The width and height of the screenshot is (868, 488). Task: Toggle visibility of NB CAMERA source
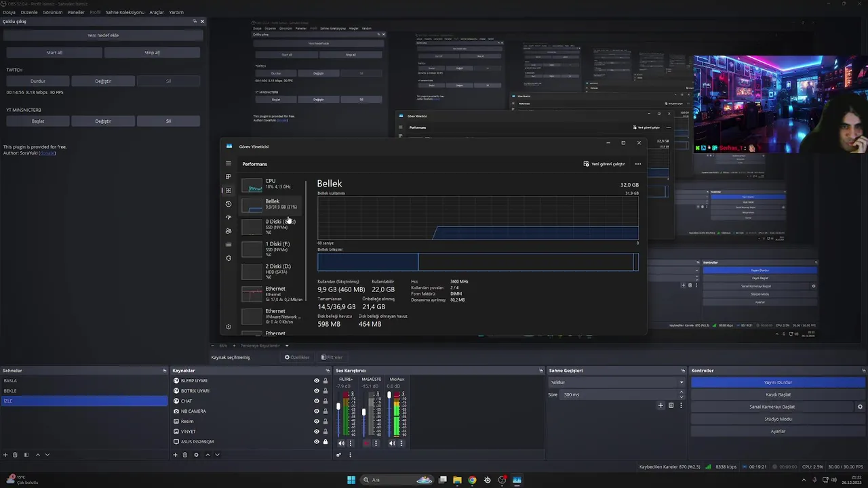(316, 411)
